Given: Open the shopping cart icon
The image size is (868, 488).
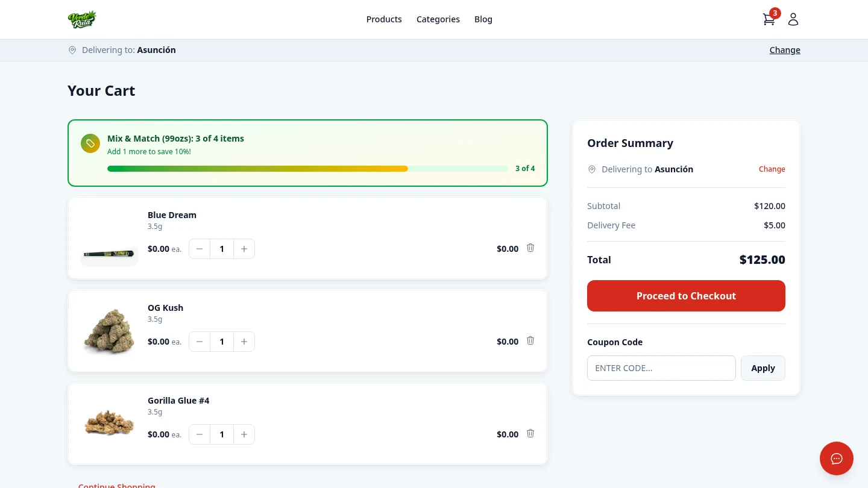Looking at the screenshot, I should (x=769, y=19).
